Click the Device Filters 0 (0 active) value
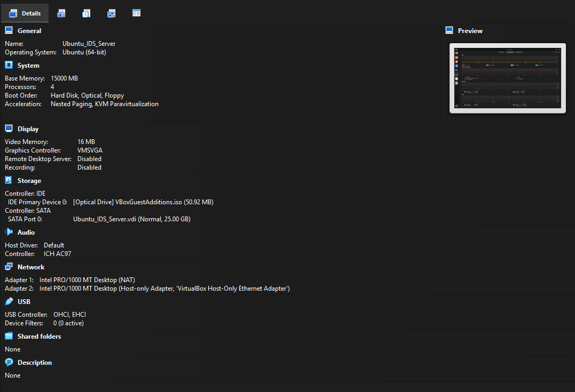The width and height of the screenshot is (575, 392). click(x=68, y=323)
